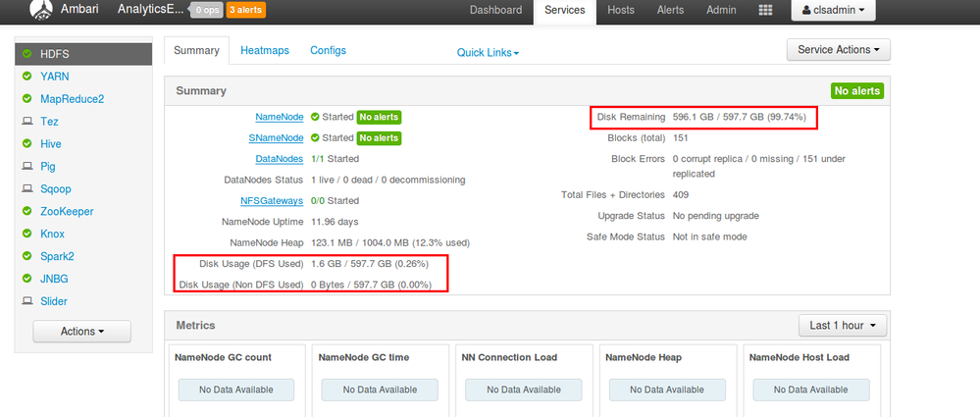Open the SNameNode component link

click(x=276, y=137)
